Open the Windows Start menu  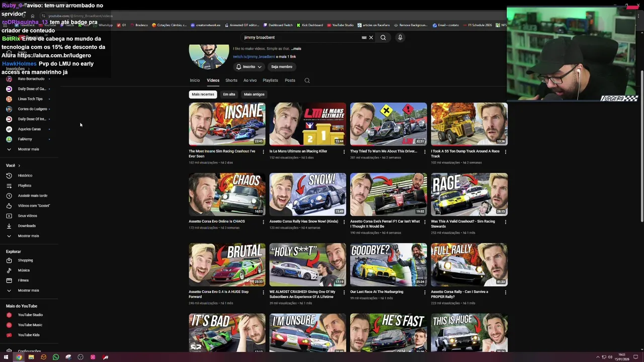coord(6,357)
